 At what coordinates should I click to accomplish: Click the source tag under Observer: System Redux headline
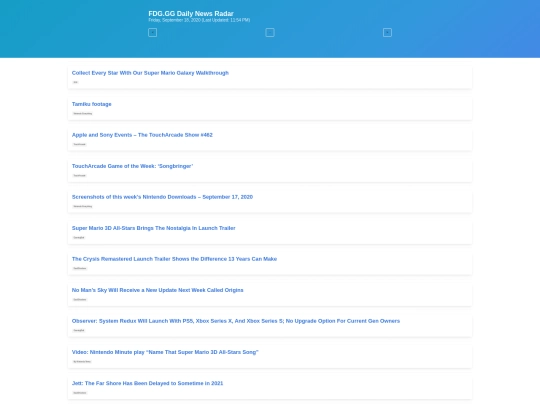point(79,330)
